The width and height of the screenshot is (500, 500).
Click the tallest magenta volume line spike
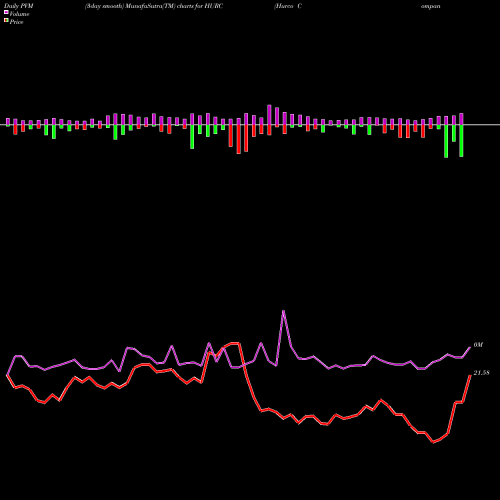(x=283, y=311)
